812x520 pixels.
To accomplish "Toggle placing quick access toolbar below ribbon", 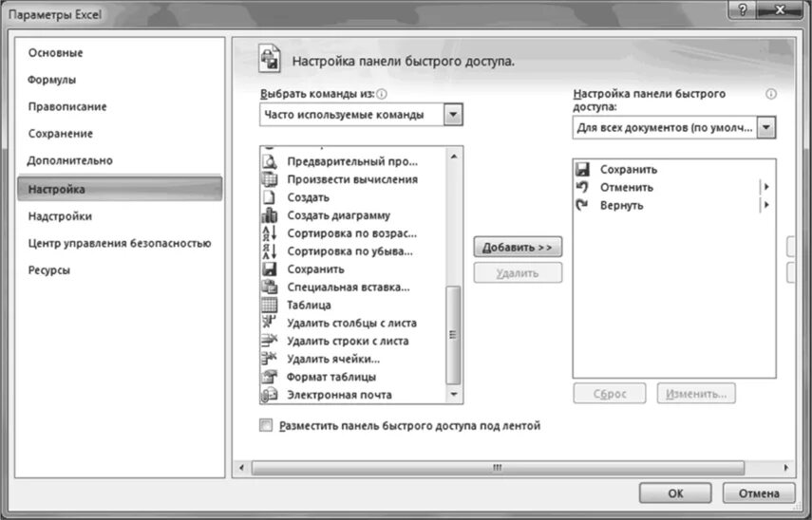I will tap(266, 425).
